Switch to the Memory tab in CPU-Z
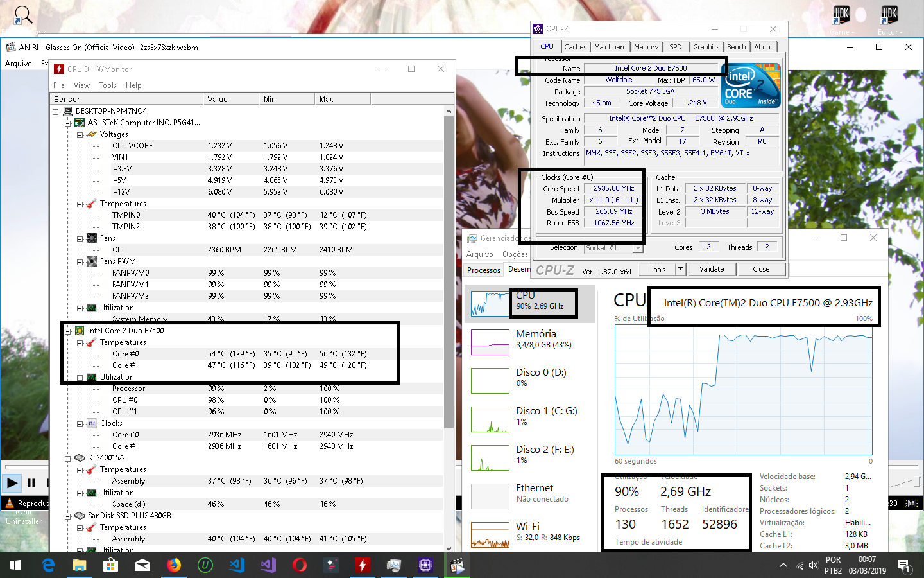This screenshot has width=924, height=578. (646, 47)
